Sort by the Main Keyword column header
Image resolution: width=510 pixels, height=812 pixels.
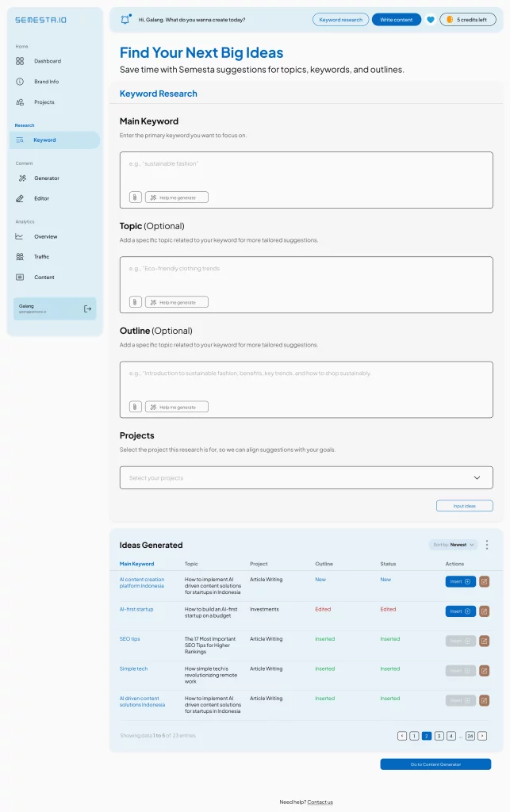pos(136,564)
